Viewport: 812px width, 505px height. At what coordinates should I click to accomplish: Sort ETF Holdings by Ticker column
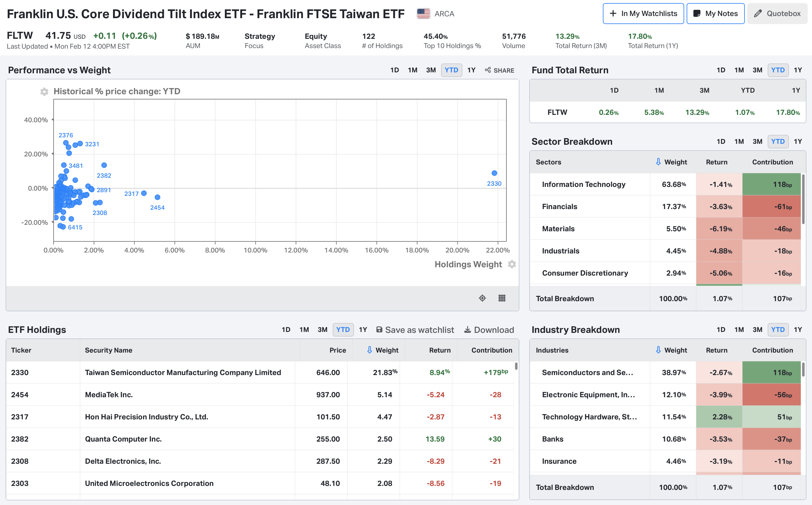[x=21, y=350]
